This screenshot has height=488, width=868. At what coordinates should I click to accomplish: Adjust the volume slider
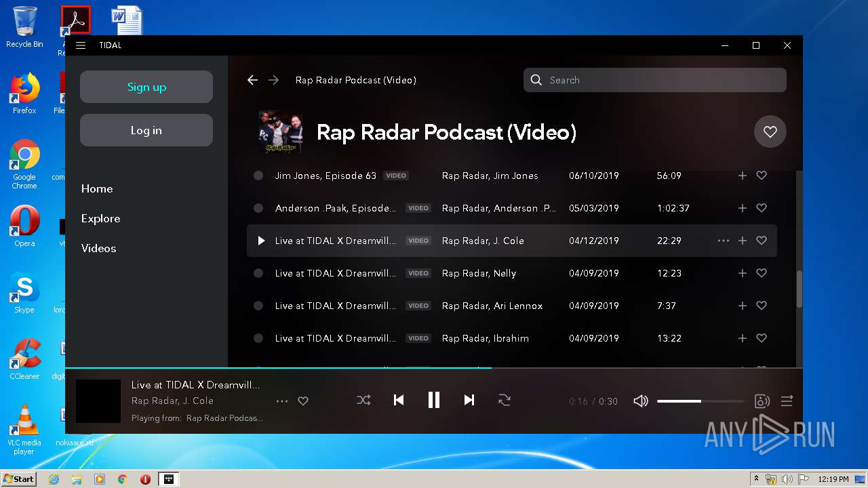point(701,401)
